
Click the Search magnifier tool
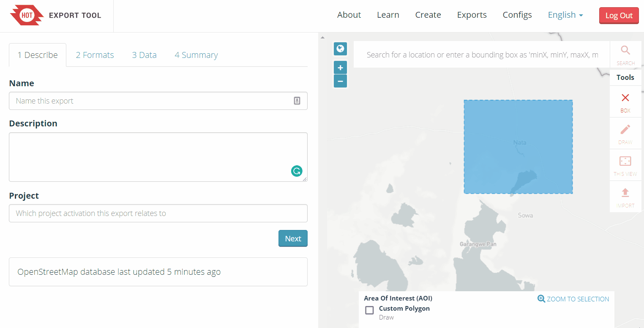click(625, 55)
